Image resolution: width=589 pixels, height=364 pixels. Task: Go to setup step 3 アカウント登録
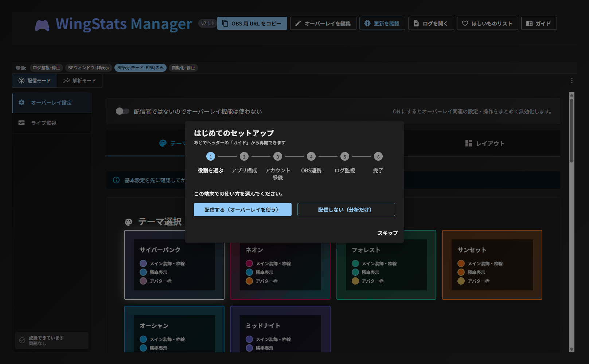[278, 167]
